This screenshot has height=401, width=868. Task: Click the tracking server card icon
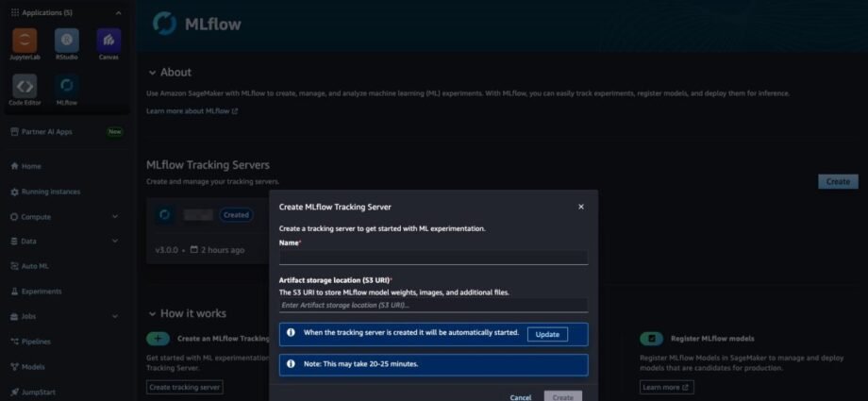tap(164, 215)
